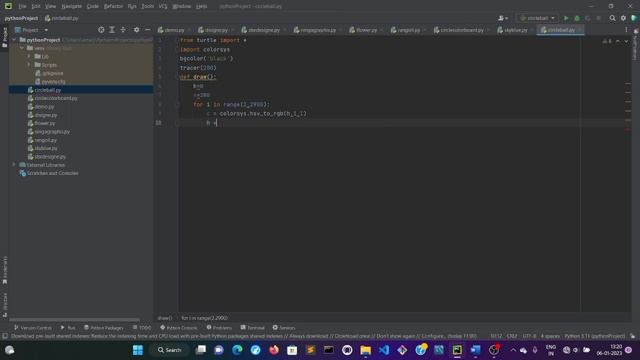Click the UTF-8 encoding widget in the status bar
The width and height of the screenshot is (640, 360).
(x=529, y=336)
